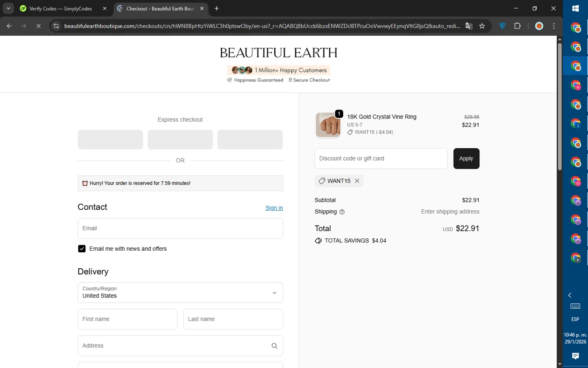
Task: Click the Address input field
Action: [x=180, y=346]
